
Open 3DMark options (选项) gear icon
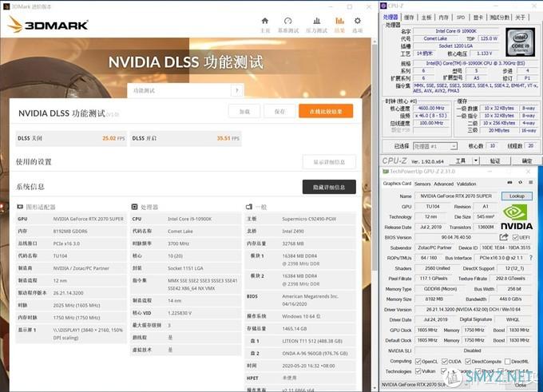[x=358, y=21]
